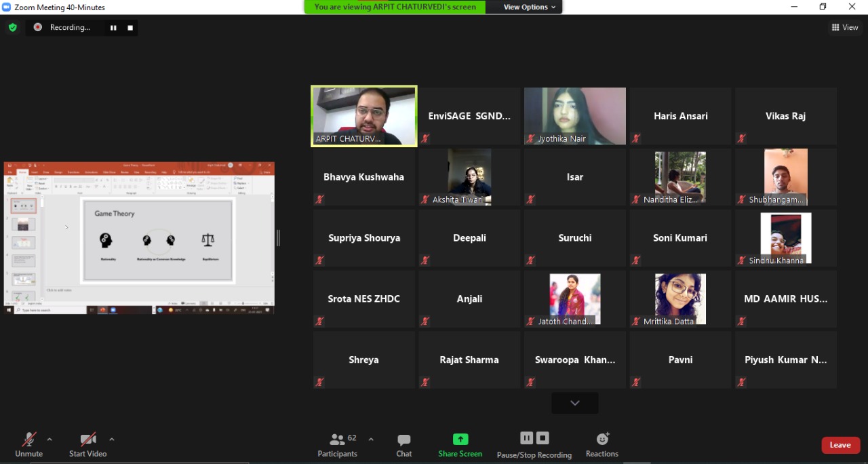Image resolution: width=868 pixels, height=464 pixels.
Task: Click the shared Game Theory slide screen
Action: pos(139,237)
